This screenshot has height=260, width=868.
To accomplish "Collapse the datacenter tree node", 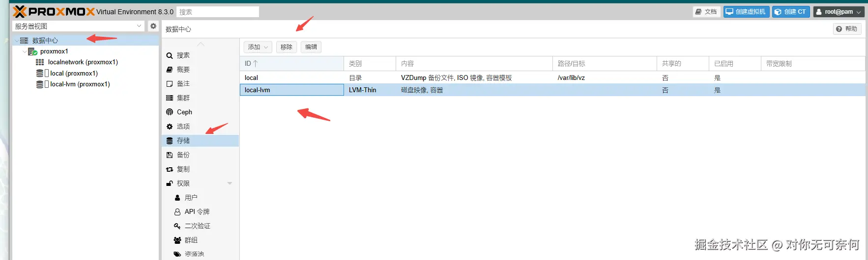I will pos(17,41).
